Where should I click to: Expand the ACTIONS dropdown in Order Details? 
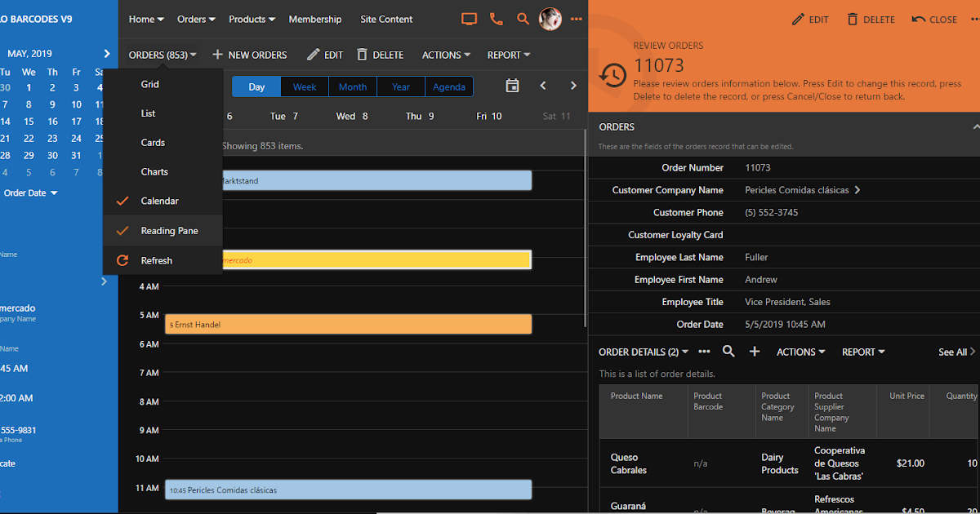click(800, 352)
